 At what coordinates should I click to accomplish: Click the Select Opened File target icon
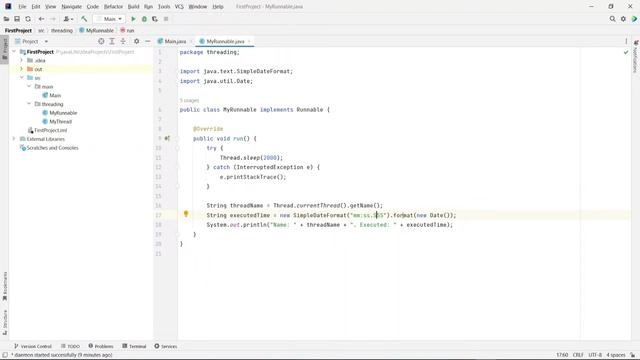tap(101, 41)
